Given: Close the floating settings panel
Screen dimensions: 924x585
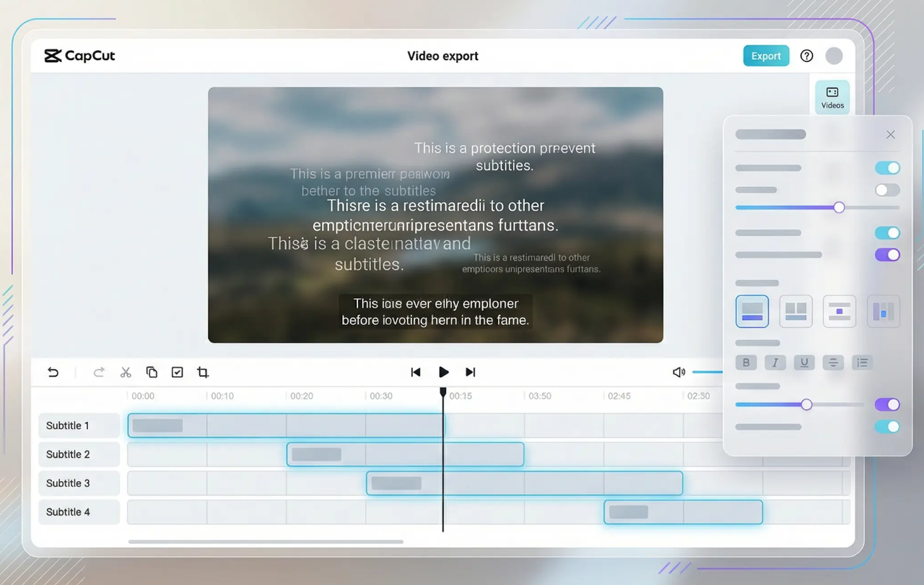Looking at the screenshot, I should pos(890,134).
